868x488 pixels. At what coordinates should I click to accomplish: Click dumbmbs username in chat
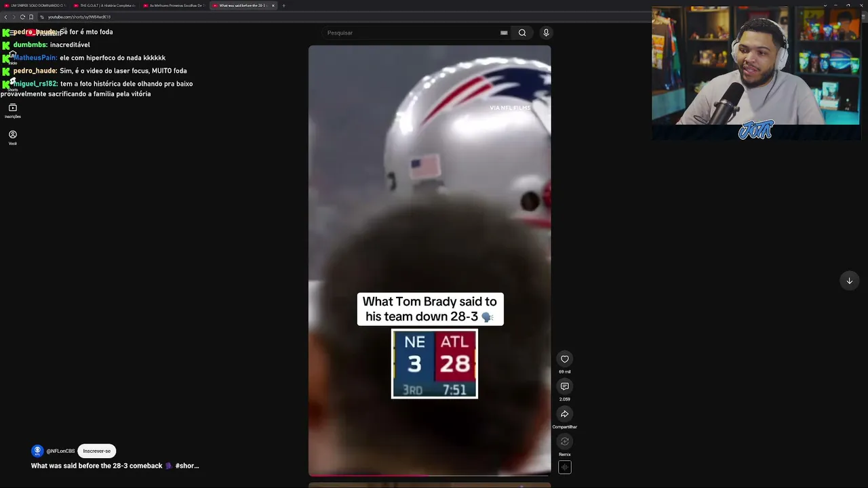(x=31, y=45)
